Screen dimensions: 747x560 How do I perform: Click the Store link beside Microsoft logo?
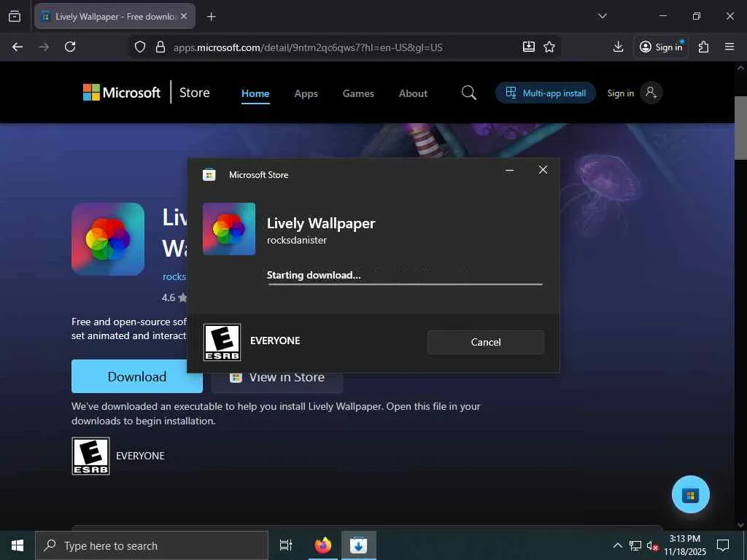(194, 93)
